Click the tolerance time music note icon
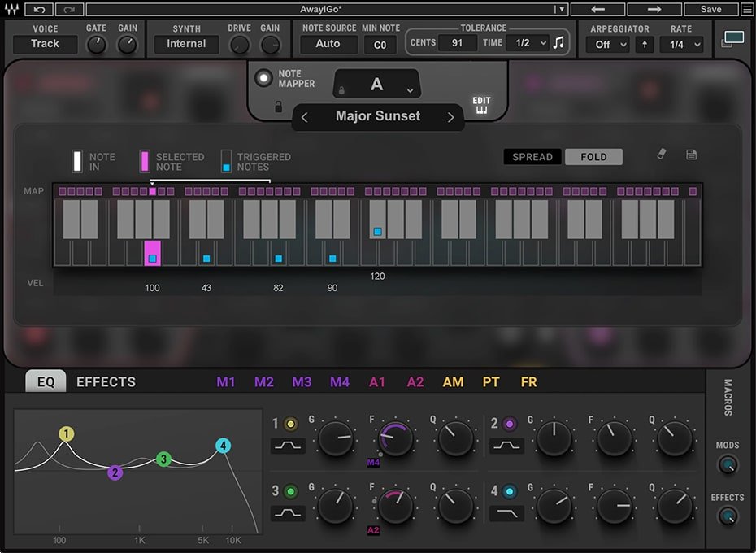 point(558,43)
